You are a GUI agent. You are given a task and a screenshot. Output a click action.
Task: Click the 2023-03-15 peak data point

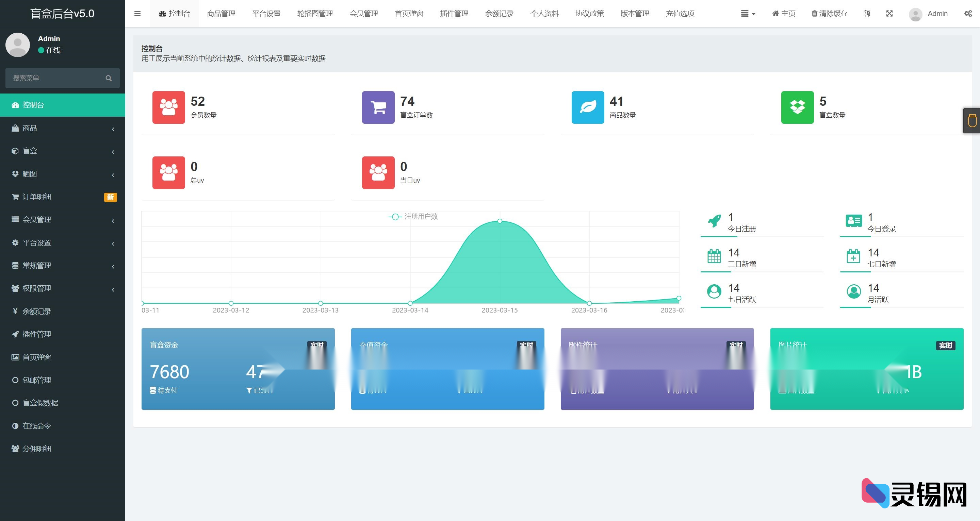pos(500,221)
